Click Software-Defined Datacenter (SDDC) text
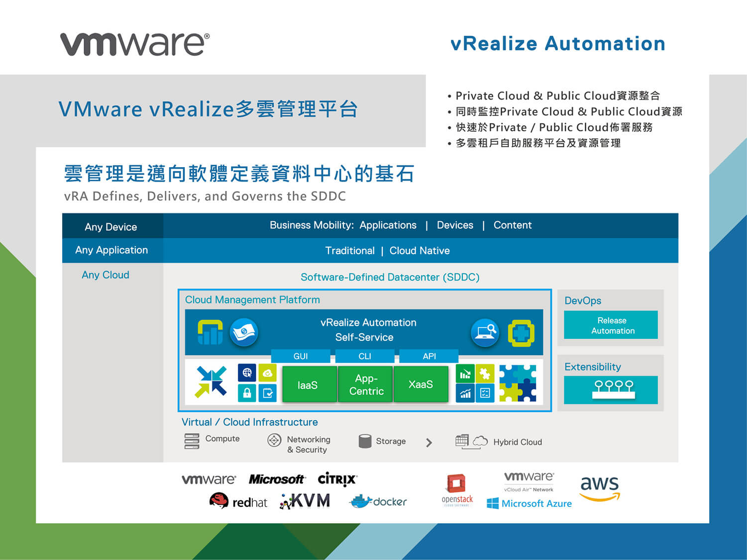Image resolution: width=747 pixels, height=560 pixels. point(390,277)
